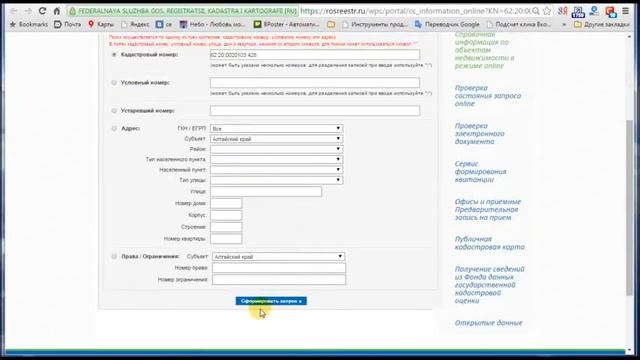Open the Подсчет клика bookmark
The width and height of the screenshot is (640, 360).
(x=518, y=24)
